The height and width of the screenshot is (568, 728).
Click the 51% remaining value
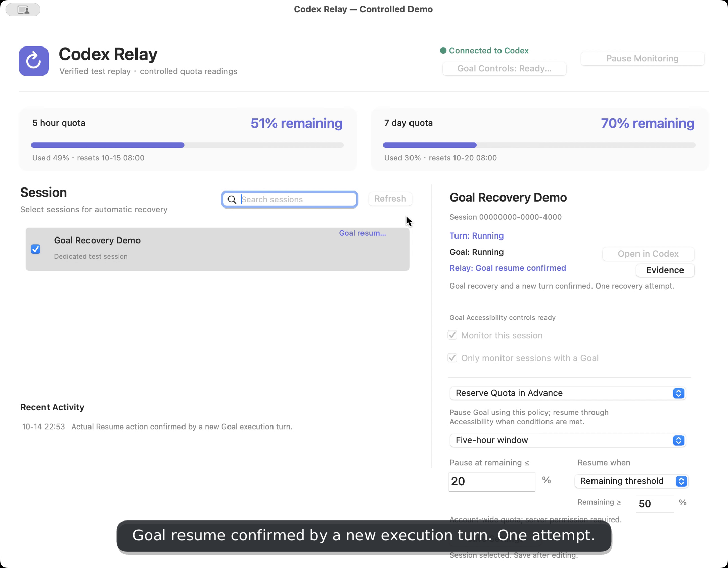[296, 123]
